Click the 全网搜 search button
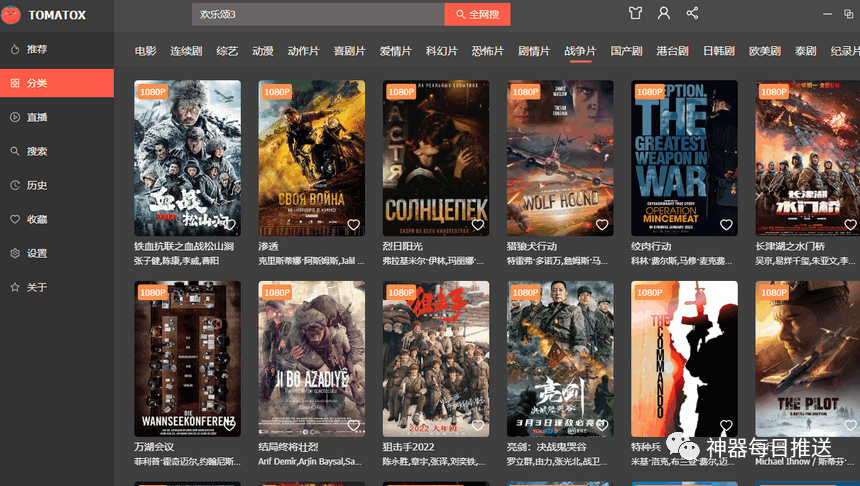The width and height of the screenshot is (860, 486). [477, 14]
